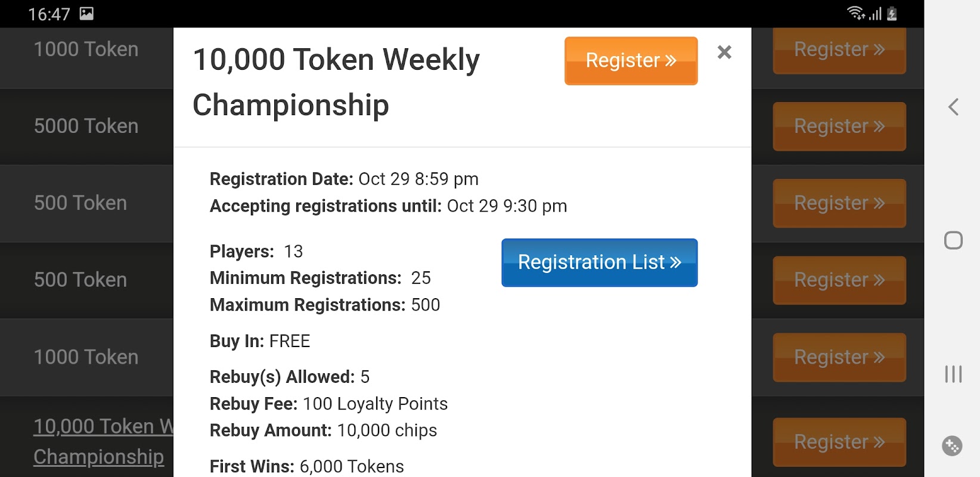Tap the Android home button
This screenshot has width=980, height=477.
(x=953, y=240)
